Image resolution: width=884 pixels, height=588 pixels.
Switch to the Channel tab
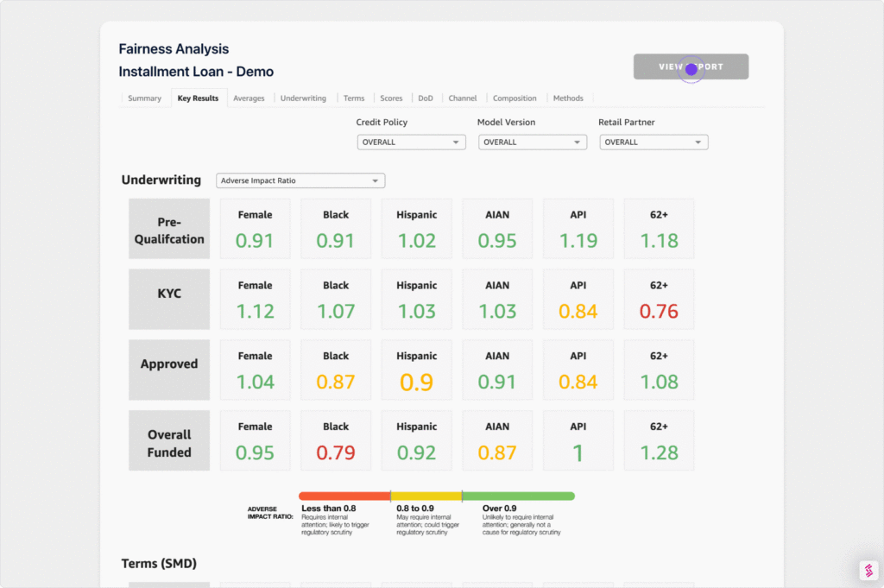(x=463, y=98)
